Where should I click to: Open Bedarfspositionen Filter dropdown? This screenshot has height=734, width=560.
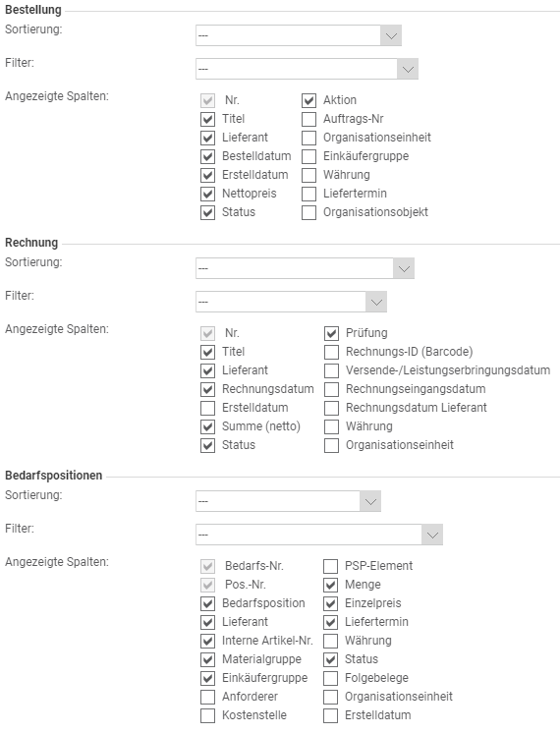tap(432, 535)
